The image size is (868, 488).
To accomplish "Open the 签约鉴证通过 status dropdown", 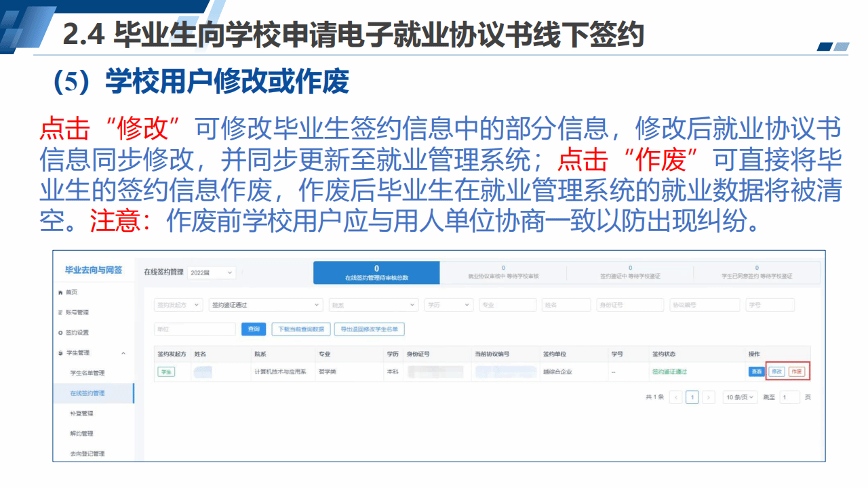I will pos(265,305).
